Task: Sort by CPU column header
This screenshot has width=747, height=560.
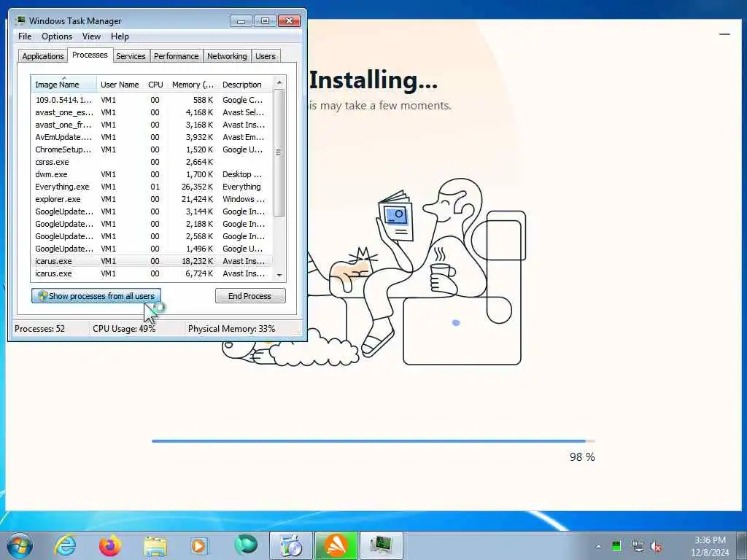Action: (156, 85)
